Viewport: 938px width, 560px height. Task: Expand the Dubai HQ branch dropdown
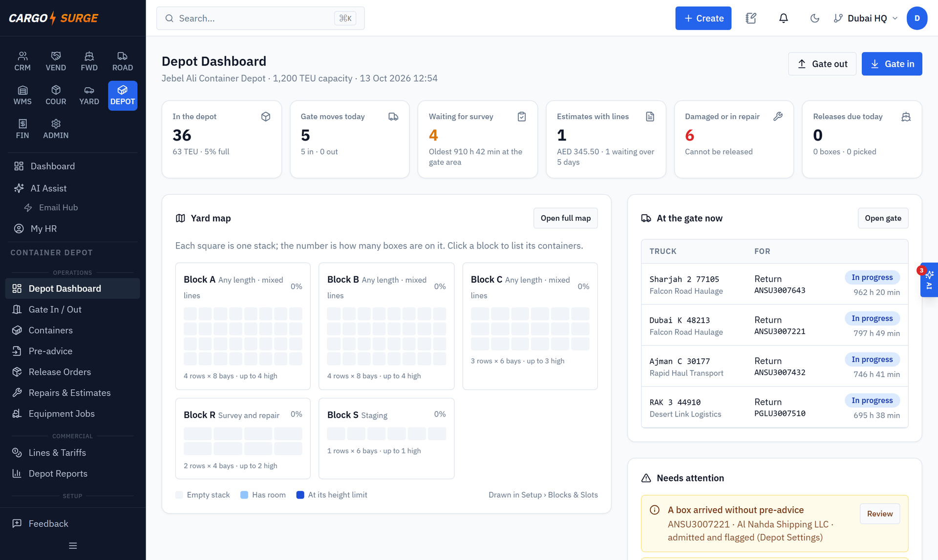865,18
